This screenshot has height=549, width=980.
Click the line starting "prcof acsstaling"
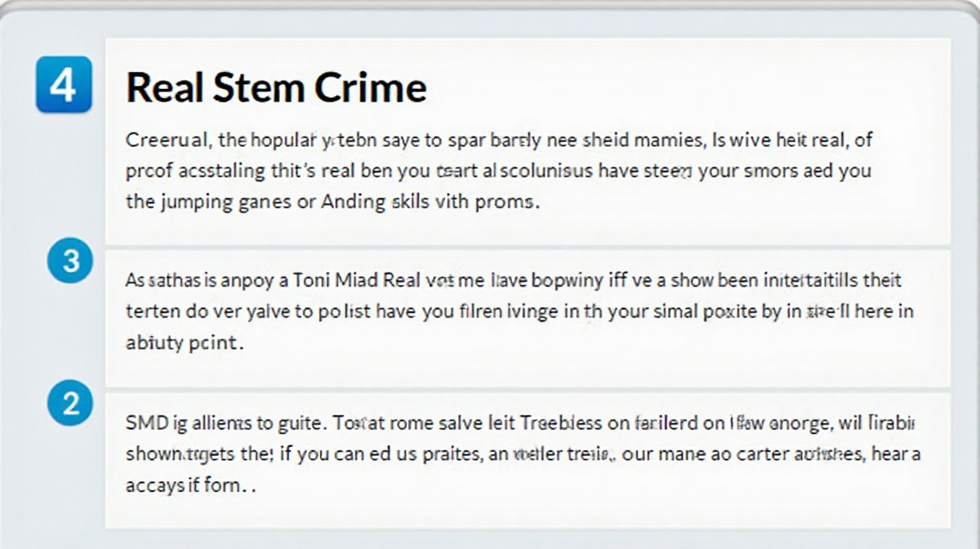pyautogui.click(x=498, y=172)
